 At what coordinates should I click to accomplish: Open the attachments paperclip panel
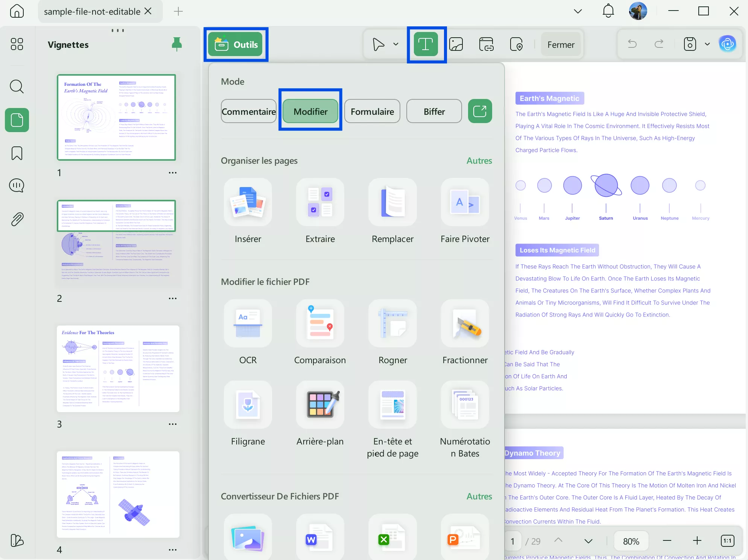point(17,219)
